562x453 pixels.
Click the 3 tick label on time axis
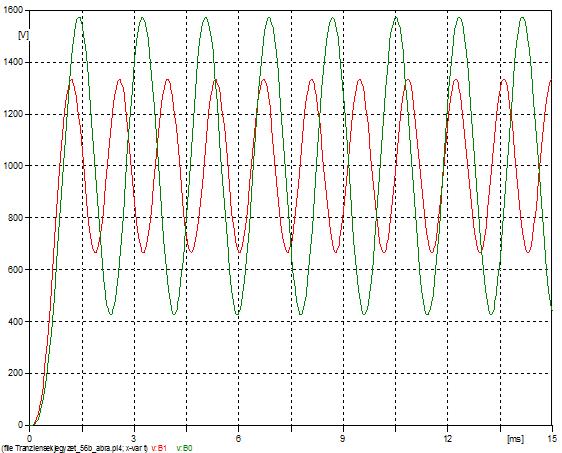(x=134, y=438)
